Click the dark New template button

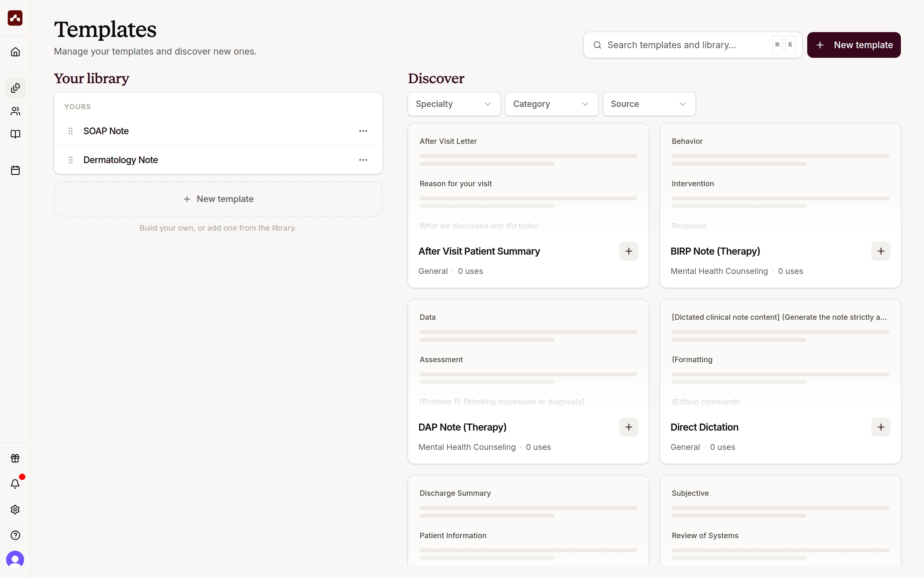[x=854, y=45]
